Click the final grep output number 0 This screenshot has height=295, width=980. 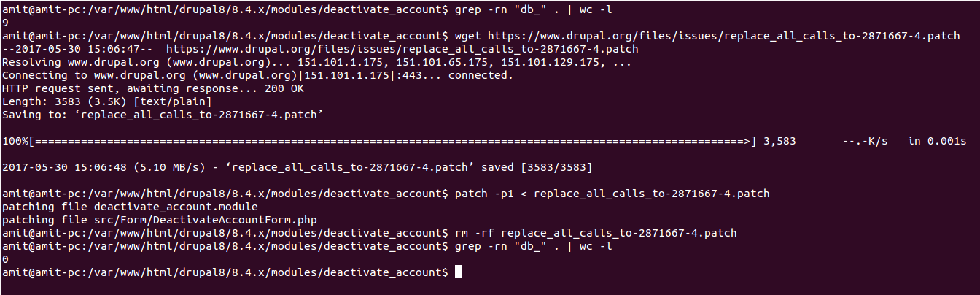tap(5, 259)
